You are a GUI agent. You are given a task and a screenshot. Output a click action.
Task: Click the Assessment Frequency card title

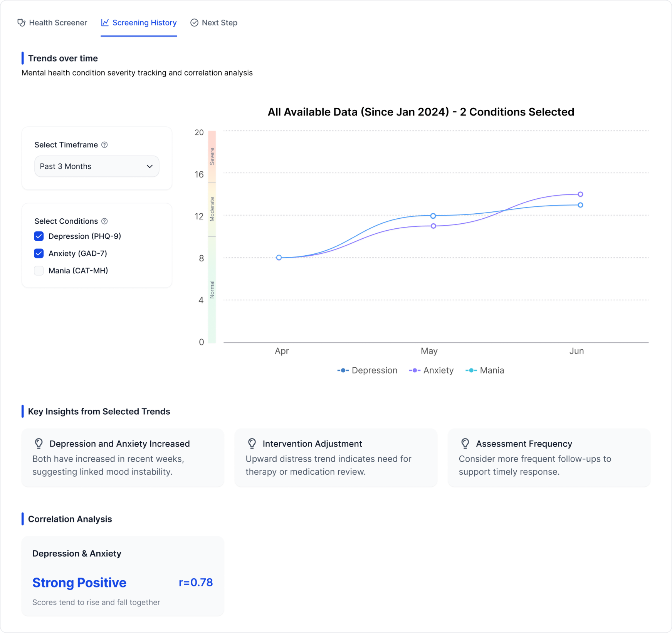pos(524,444)
